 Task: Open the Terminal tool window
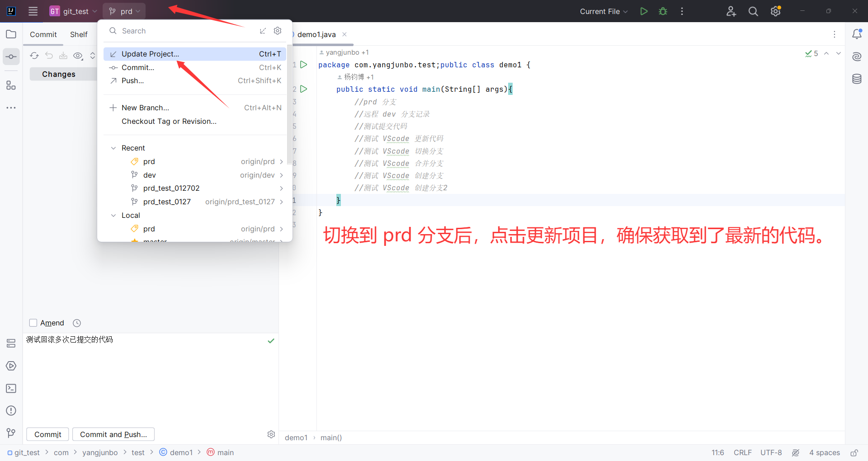pos(11,388)
